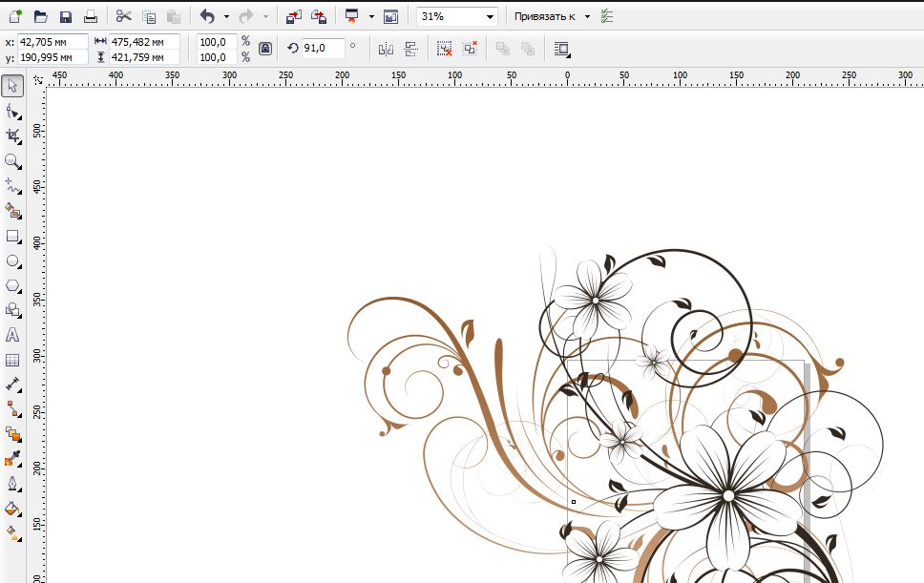Select the Color Eyedropper tool
The image size is (924, 583).
click(12, 459)
